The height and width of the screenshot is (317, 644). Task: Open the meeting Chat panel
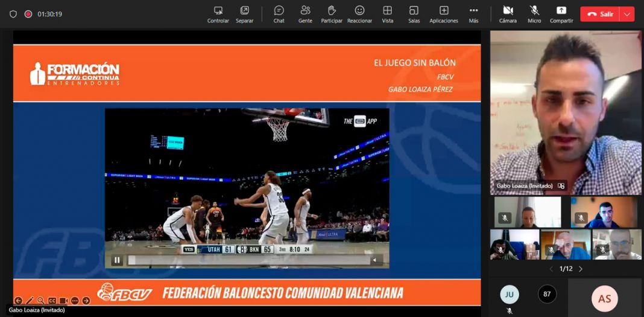279,14
